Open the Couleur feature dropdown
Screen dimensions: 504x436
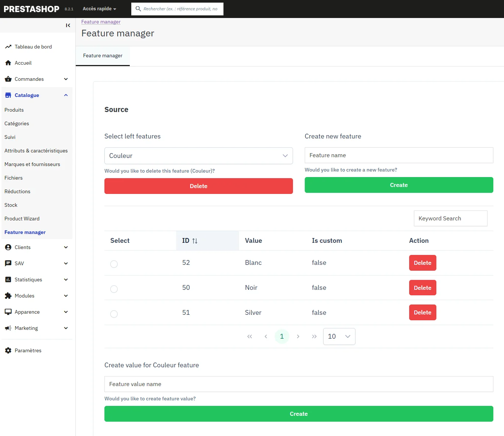pyautogui.click(x=199, y=156)
